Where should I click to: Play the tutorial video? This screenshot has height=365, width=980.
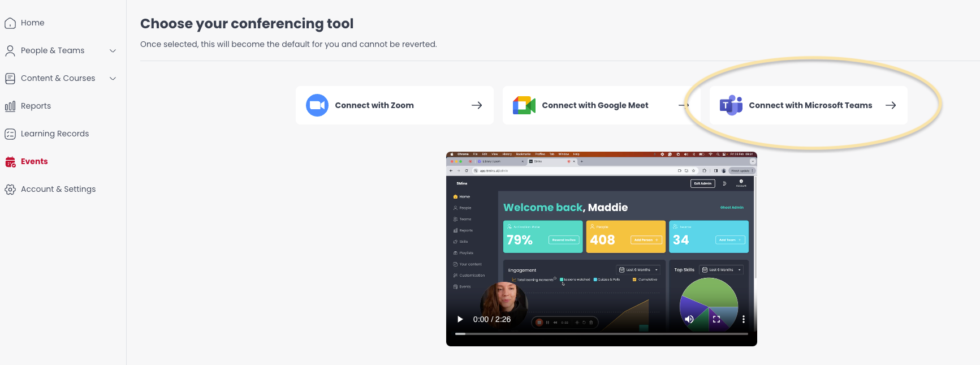[x=460, y=319]
